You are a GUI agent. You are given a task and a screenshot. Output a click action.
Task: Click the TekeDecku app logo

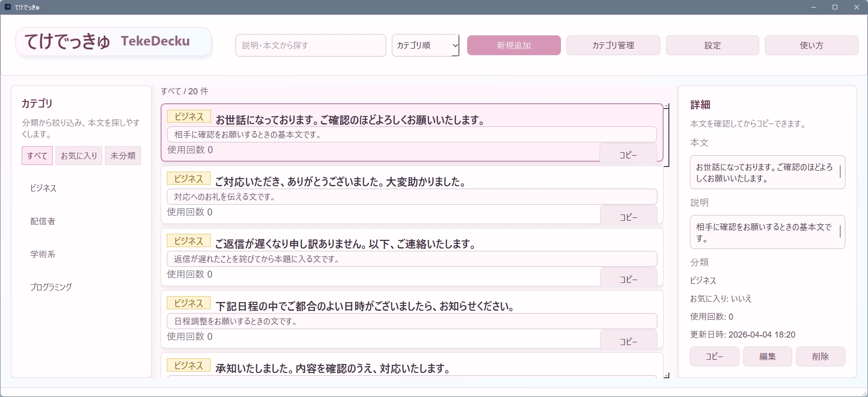click(114, 42)
